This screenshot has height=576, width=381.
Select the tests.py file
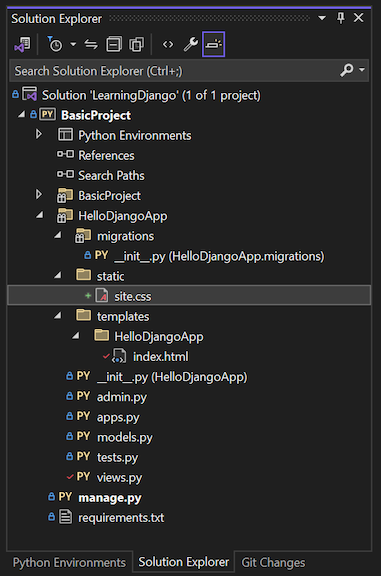[x=117, y=458]
